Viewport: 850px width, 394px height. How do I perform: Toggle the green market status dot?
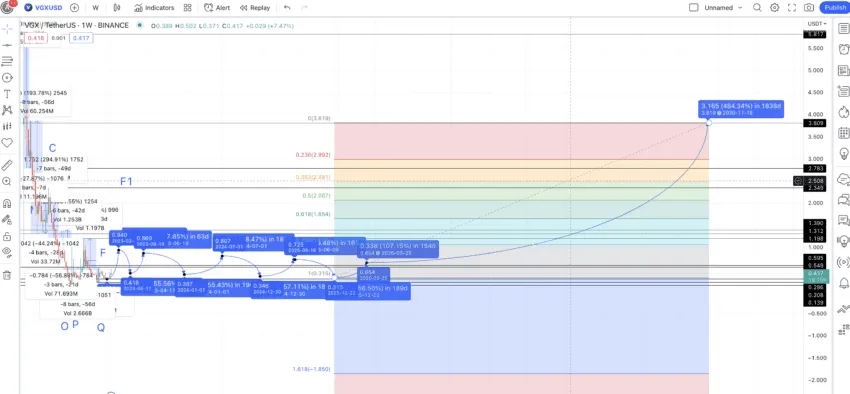point(140,25)
